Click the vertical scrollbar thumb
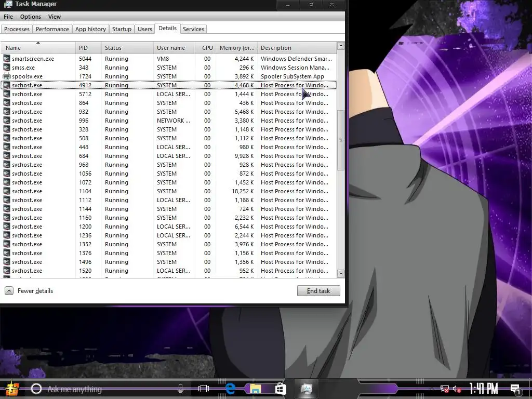The height and width of the screenshot is (399, 532). click(341, 140)
